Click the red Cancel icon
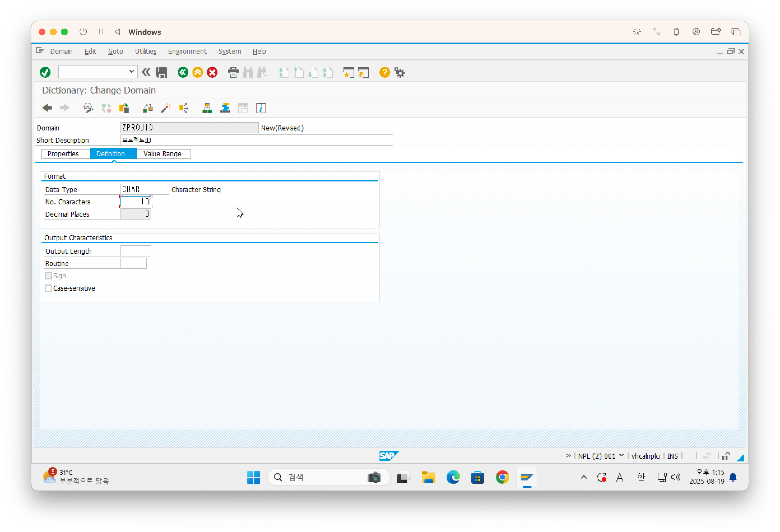Screen dimensions: 780x532 click(212, 72)
